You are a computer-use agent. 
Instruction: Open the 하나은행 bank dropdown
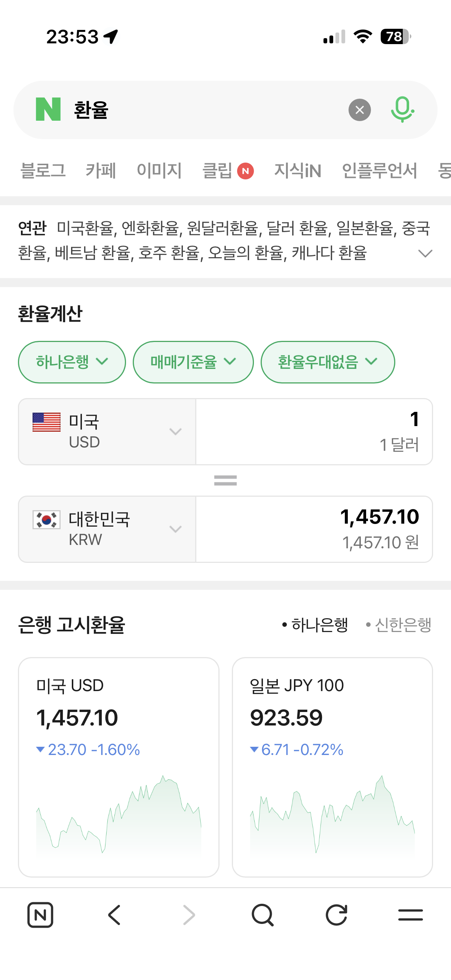[72, 362]
